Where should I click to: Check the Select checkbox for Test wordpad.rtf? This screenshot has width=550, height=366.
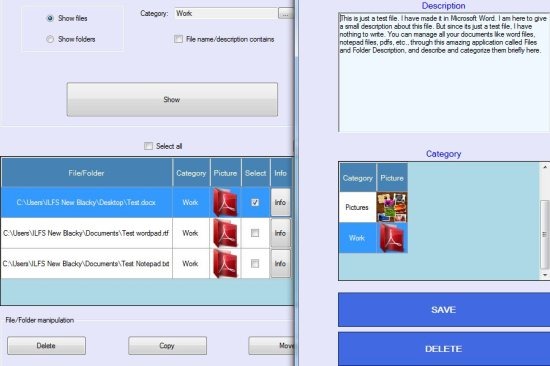tap(255, 233)
